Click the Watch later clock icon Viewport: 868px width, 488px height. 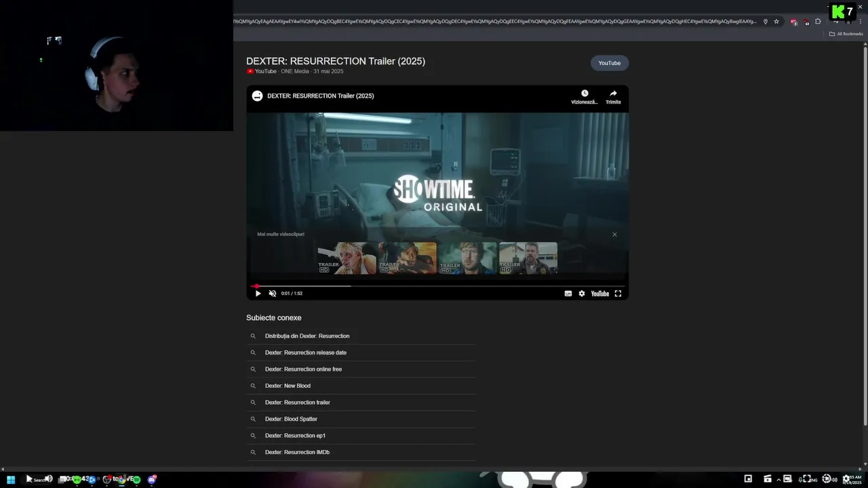point(585,94)
